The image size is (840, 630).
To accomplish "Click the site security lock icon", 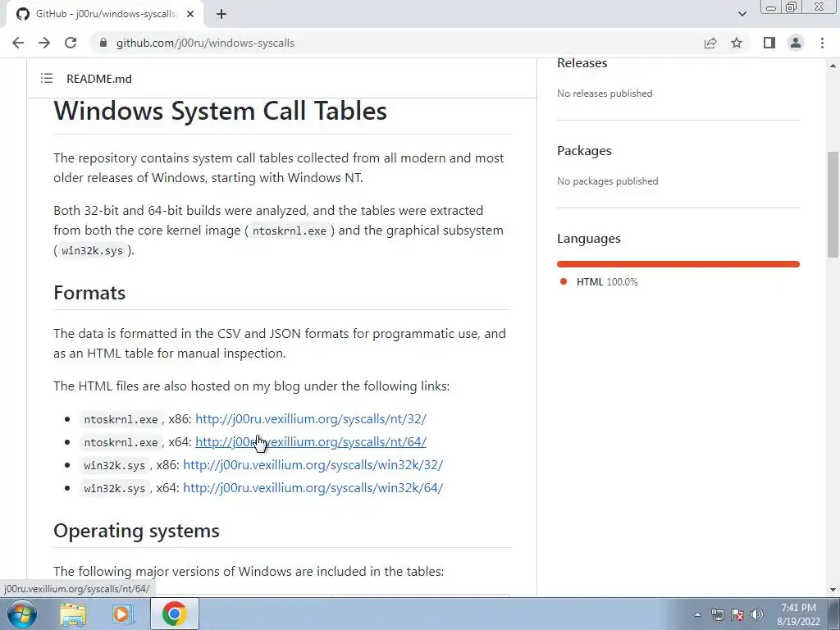I will 103,43.
